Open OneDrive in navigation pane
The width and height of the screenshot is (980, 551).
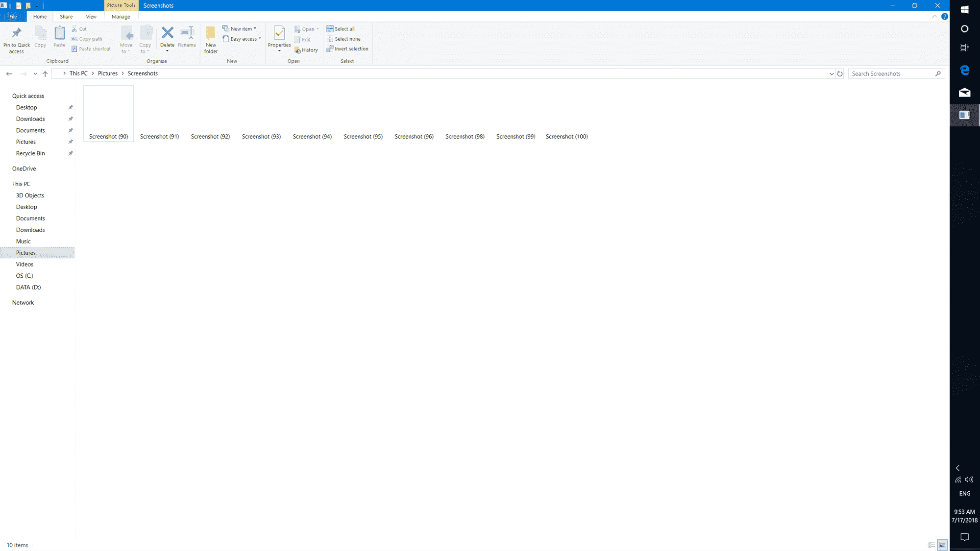pos(24,168)
